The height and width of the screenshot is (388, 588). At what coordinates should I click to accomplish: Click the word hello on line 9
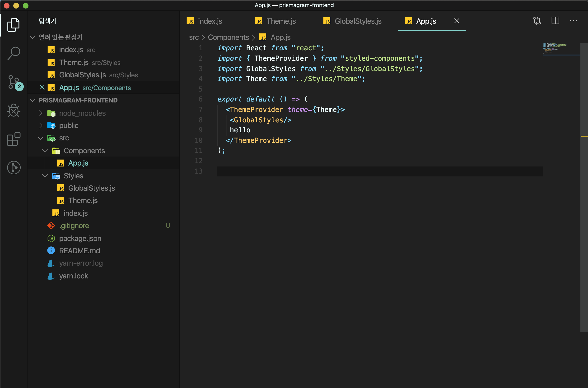[x=240, y=130]
